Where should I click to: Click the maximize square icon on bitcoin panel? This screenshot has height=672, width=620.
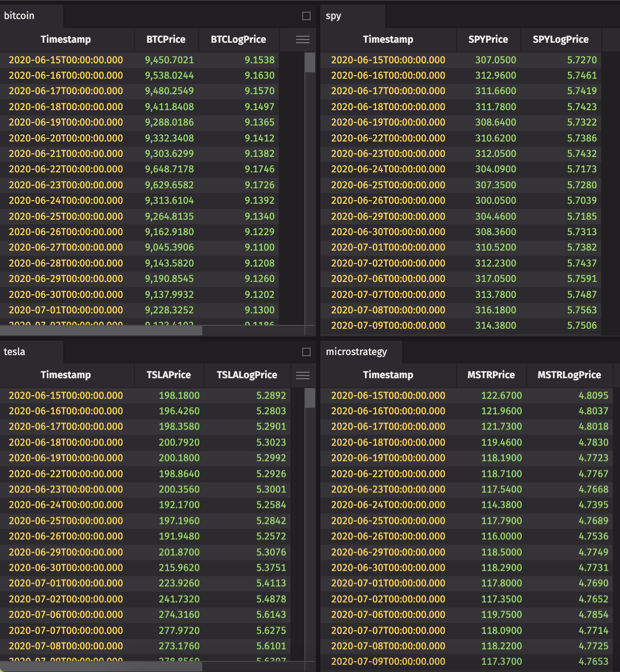pos(306,16)
